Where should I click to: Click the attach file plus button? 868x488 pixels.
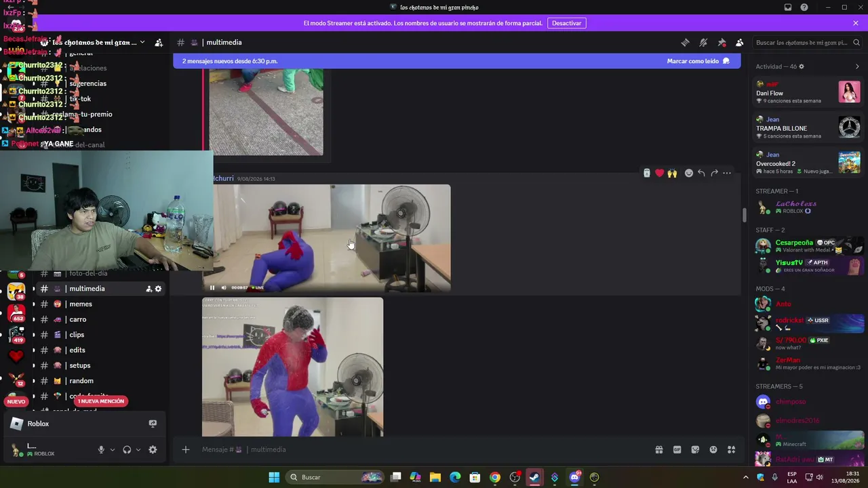click(x=185, y=449)
